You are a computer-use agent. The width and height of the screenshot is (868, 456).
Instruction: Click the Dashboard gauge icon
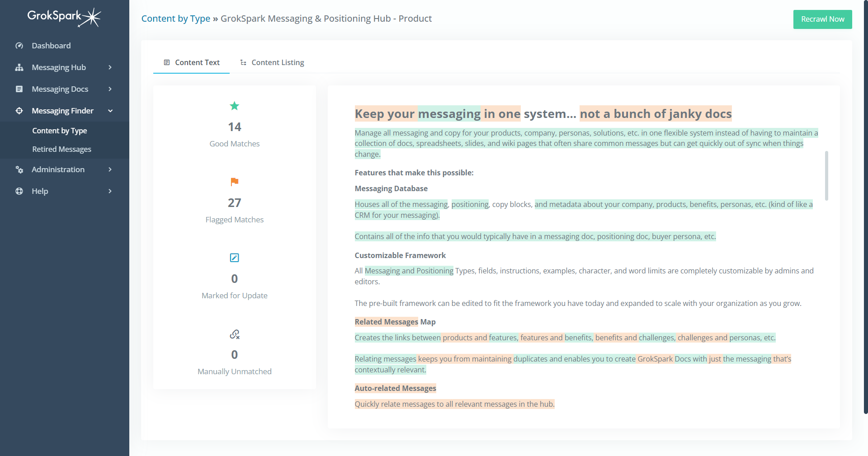(x=19, y=46)
